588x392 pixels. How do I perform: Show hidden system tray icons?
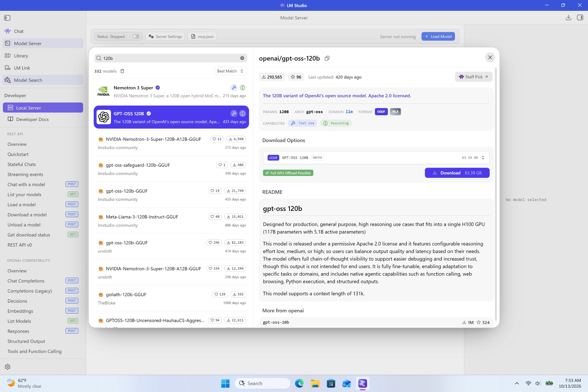(517, 383)
